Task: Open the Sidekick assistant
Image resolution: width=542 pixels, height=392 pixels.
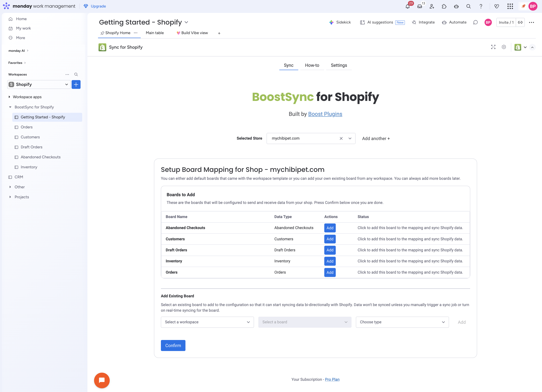Action: coord(340,22)
